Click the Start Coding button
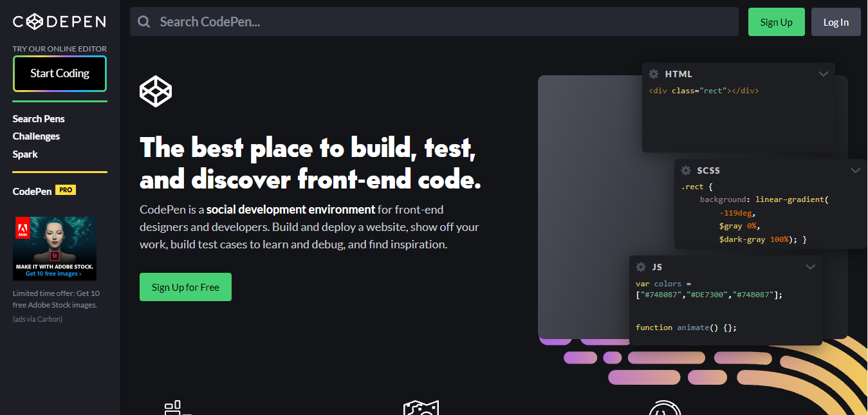Viewport: 868px width, 415px height. [x=60, y=73]
